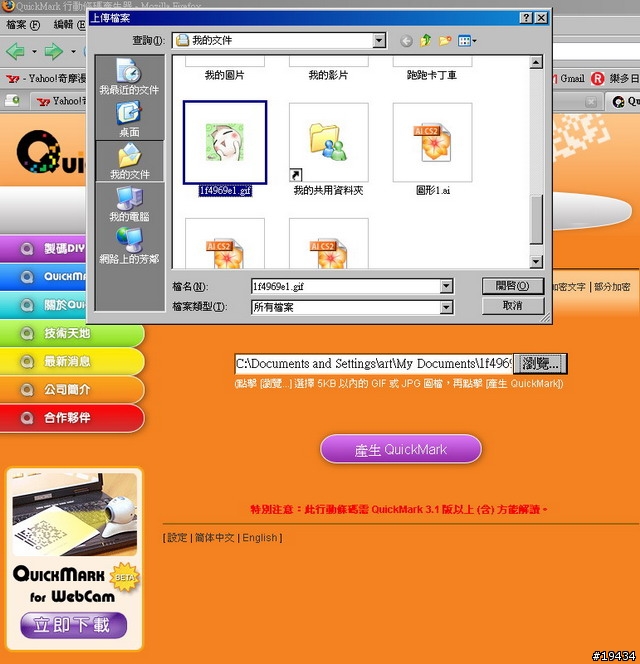
Task: Switch to the Yahoo! browser tab
Action: (58, 101)
